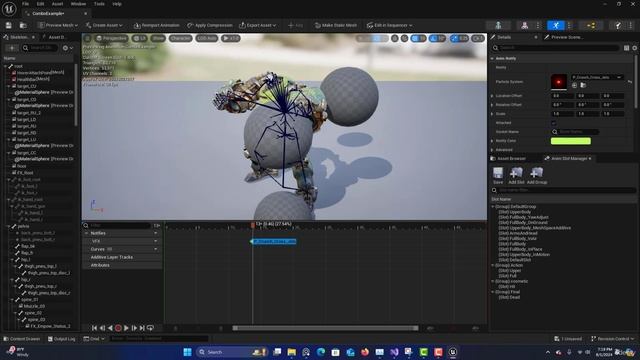Select the highlighted Animation editor mode icon

pyautogui.click(x=556, y=25)
